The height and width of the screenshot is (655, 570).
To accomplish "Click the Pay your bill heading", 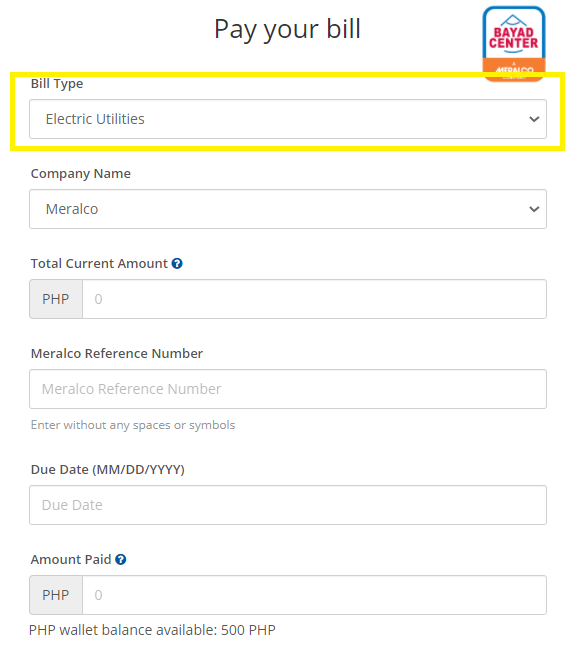I will 287,29.
